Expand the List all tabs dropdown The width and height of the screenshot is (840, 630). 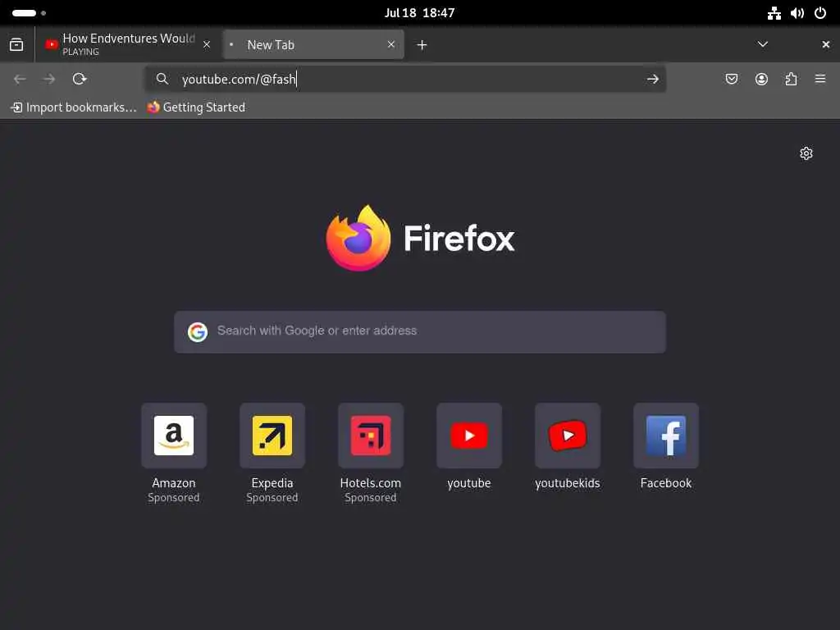762,44
